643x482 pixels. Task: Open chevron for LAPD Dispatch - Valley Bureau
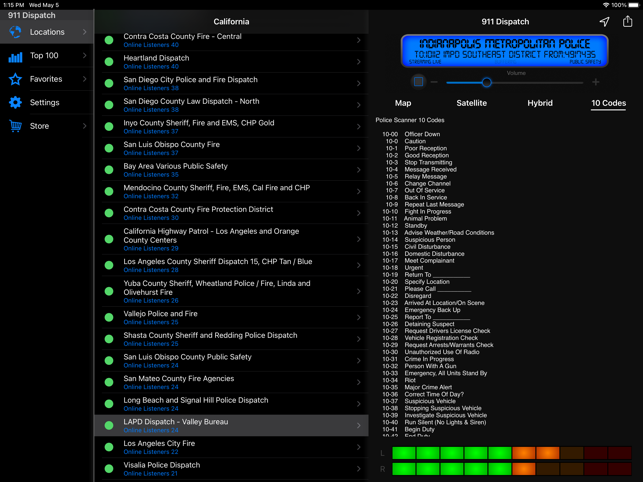pos(358,425)
